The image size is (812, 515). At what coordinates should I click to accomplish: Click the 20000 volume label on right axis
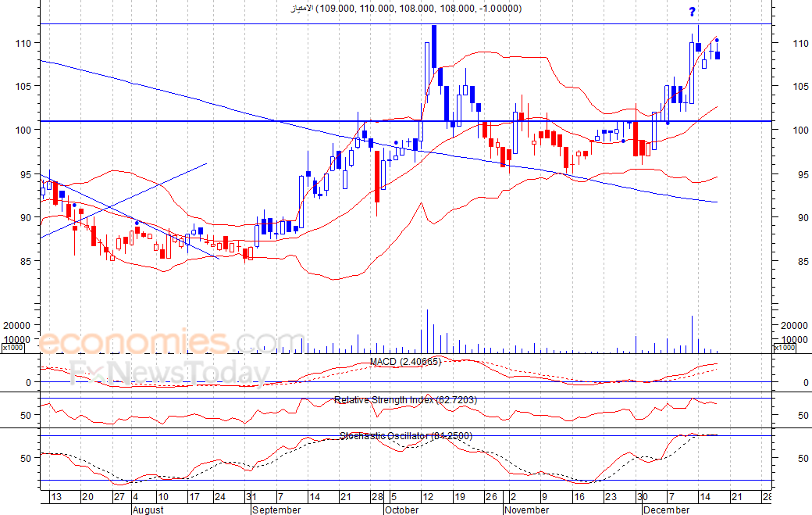[794, 325]
